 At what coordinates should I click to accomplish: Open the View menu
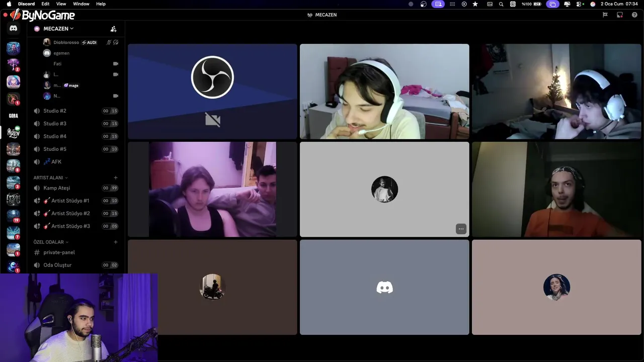pyautogui.click(x=61, y=4)
